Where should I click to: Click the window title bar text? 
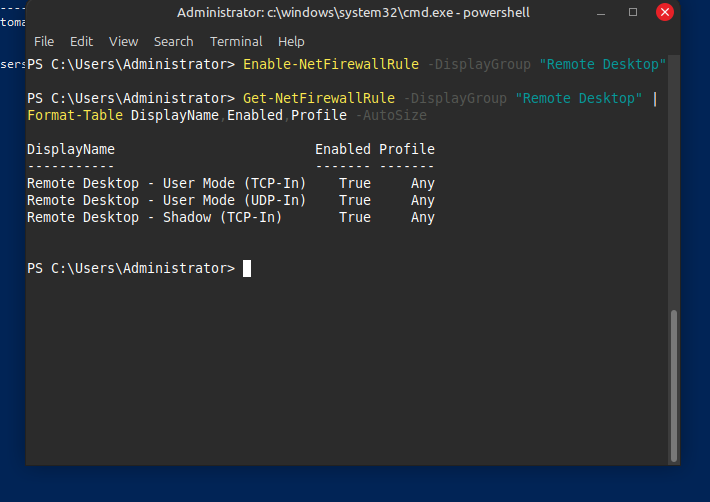point(353,12)
